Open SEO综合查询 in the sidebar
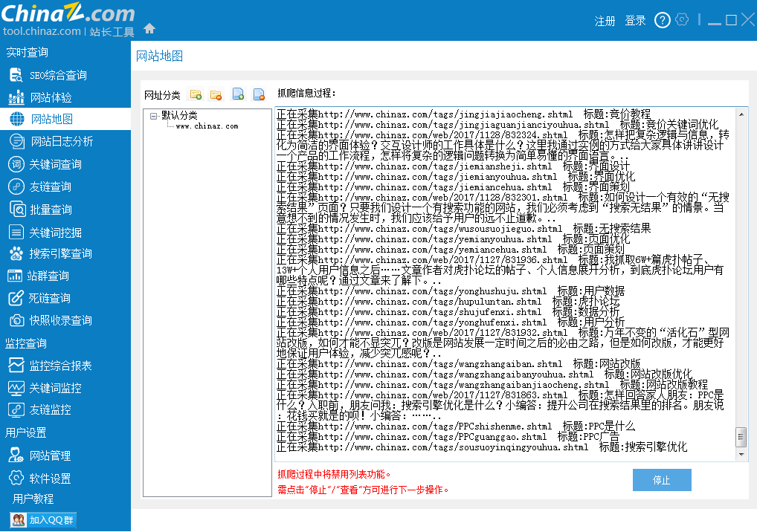757x532 pixels. click(x=48, y=75)
